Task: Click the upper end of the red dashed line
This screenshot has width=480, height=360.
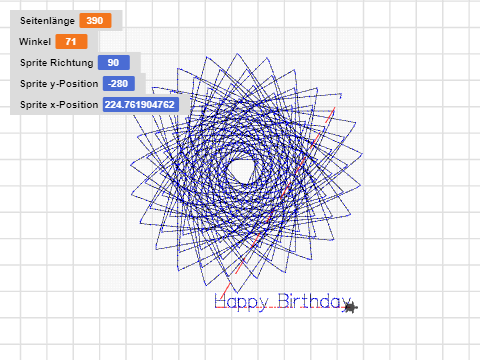Action: pos(334,109)
